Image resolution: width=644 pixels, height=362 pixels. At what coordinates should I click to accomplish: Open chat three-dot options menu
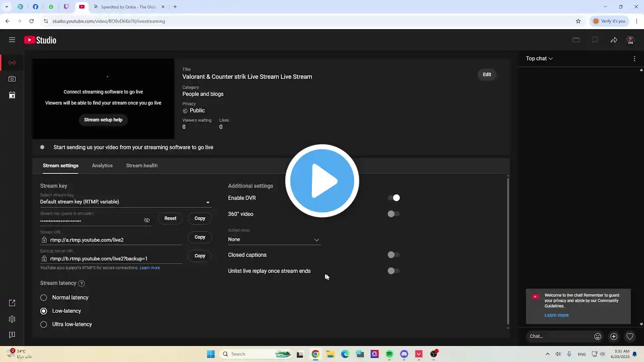[x=634, y=59]
